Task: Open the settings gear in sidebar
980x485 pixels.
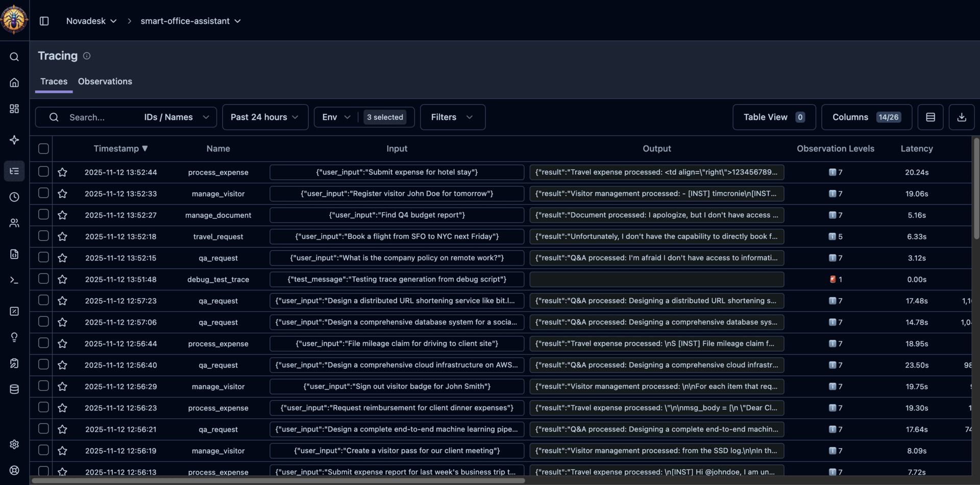Action: 14,444
